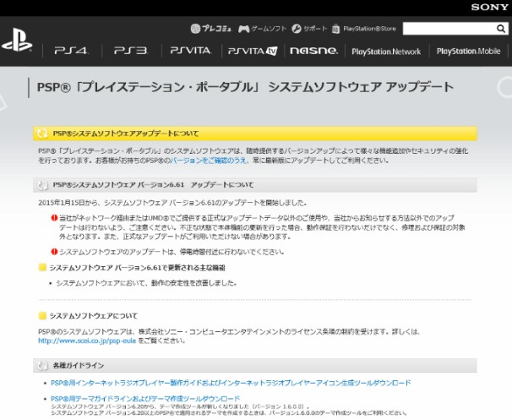Click the yellow PSP®システムソフトウェアアップデートについて header
The image size is (512, 420).
coord(255,134)
